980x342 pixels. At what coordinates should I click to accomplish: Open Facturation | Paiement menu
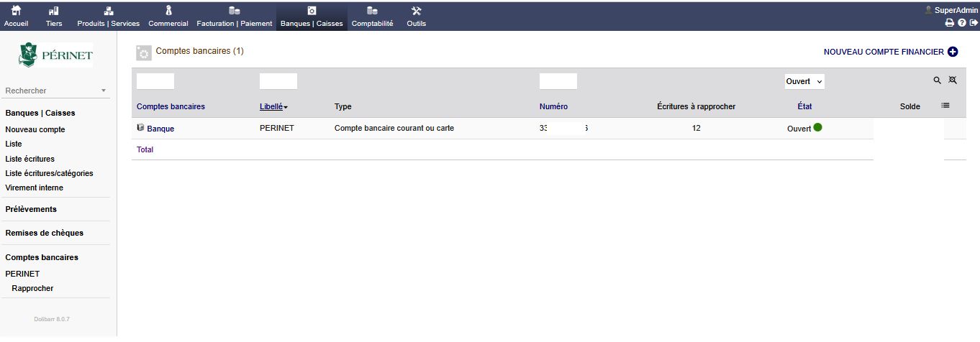(x=235, y=17)
